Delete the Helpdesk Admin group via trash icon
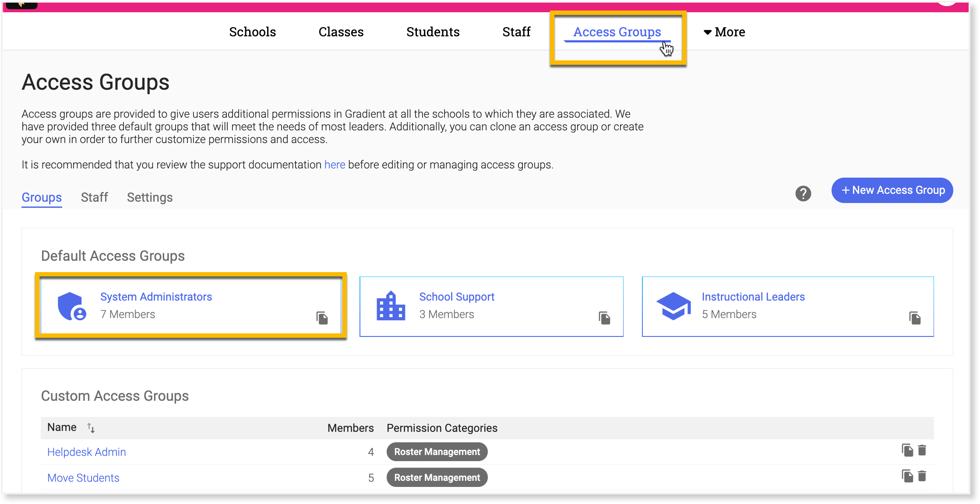The image size is (980, 504). (x=923, y=451)
